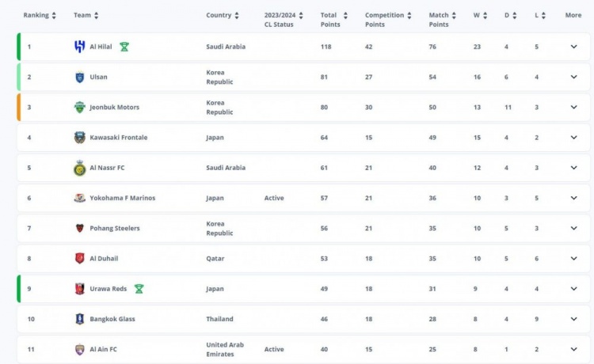Click the green trophy icon beside Al Hilal
Image resolution: width=594 pixels, height=364 pixels.
(x=124, y=47)
